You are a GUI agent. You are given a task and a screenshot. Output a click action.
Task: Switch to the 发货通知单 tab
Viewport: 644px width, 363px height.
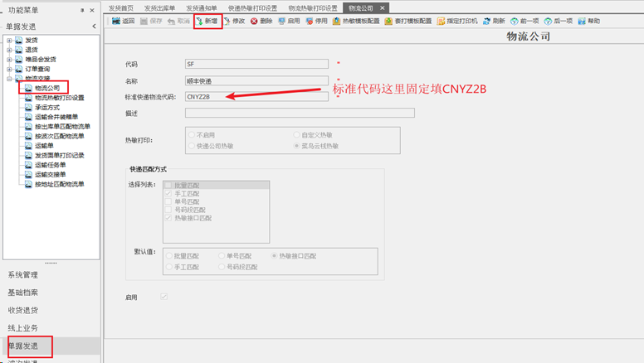tap(201, 8)
